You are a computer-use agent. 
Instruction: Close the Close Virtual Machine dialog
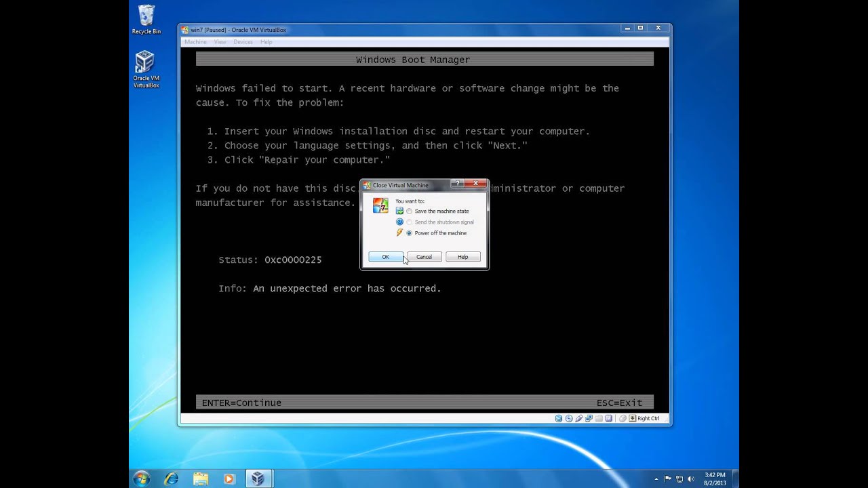[476, 183]
